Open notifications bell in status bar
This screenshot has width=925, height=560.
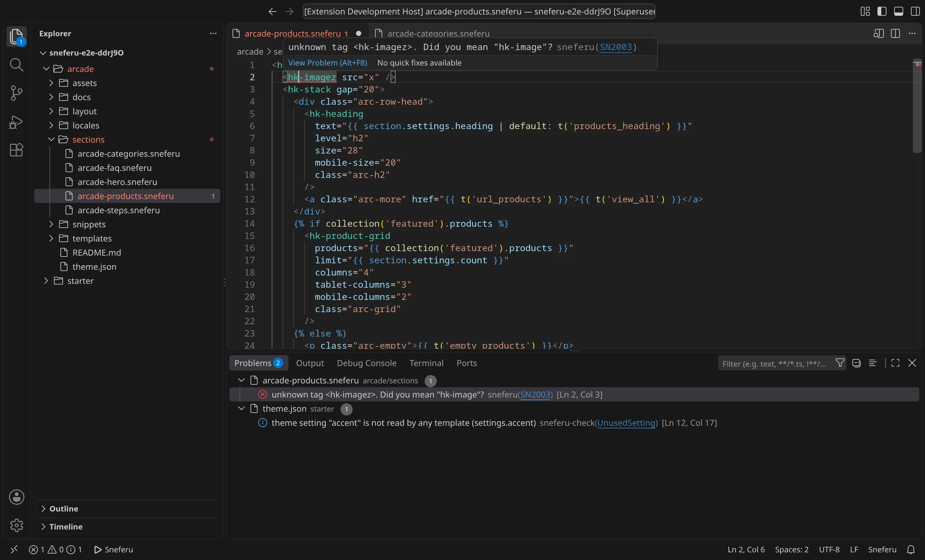[911, 549]
